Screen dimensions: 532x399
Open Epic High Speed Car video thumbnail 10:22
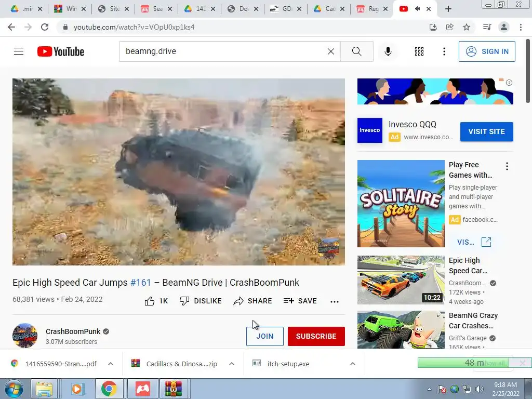pos(401,280)
